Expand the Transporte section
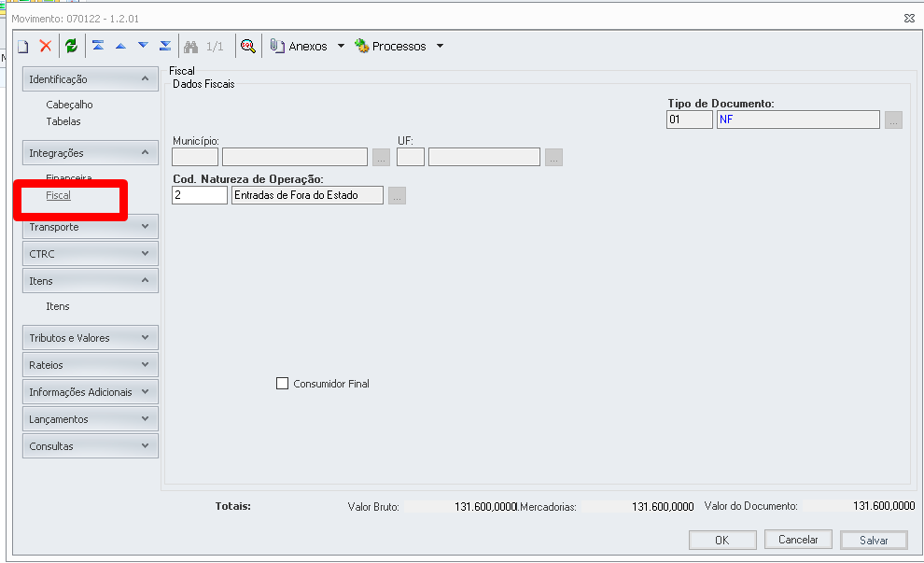 tap(91, 227)
